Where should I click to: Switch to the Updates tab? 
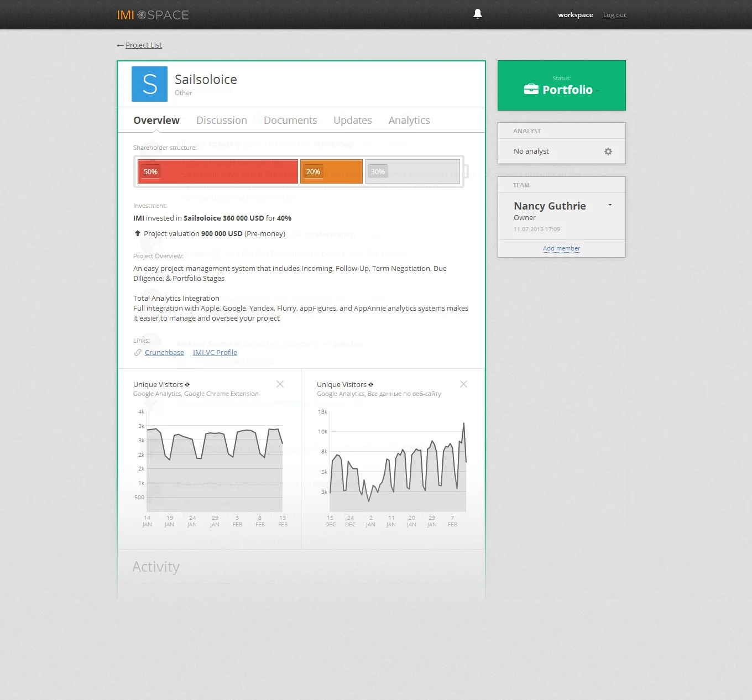(352, 120)
